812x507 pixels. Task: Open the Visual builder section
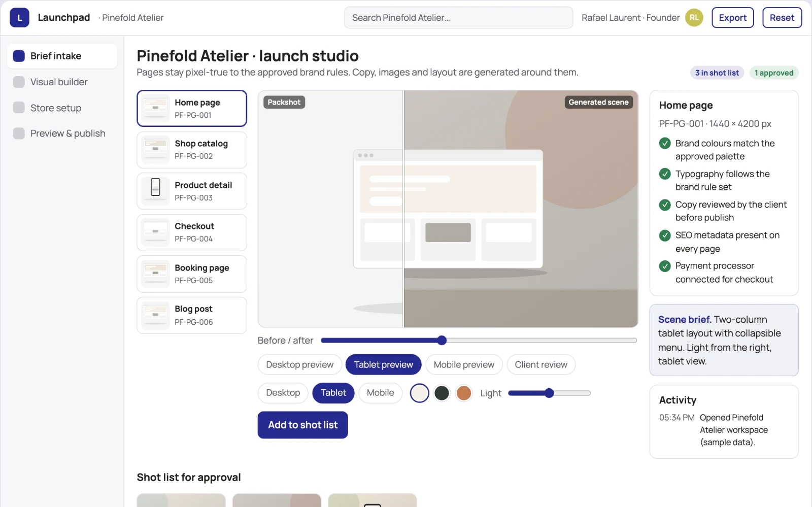tap(62, 82)
